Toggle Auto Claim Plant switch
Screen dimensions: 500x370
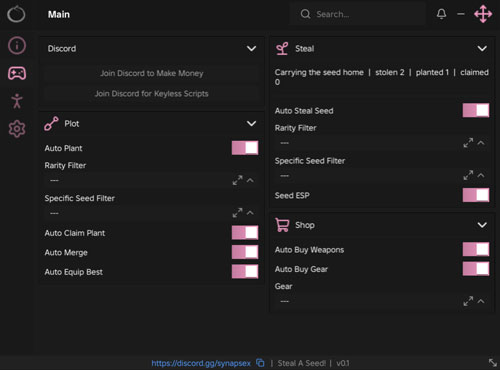[245, 233]
